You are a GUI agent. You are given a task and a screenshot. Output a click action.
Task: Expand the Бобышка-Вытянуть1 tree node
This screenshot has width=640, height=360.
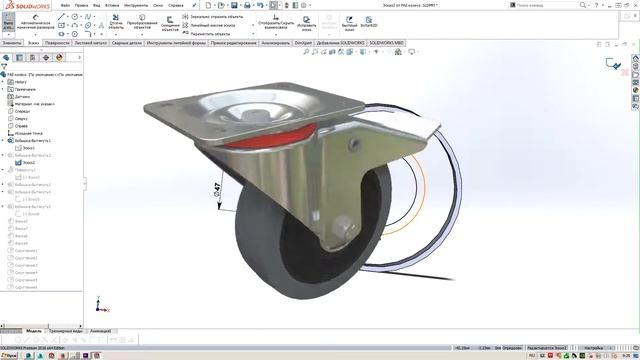[3, 140]
